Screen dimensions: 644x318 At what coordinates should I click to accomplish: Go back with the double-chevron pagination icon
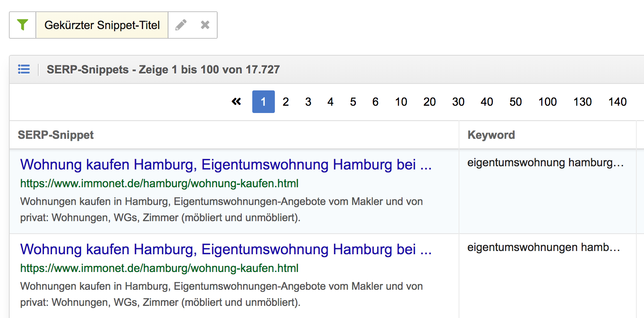click(x=237, y=102)
